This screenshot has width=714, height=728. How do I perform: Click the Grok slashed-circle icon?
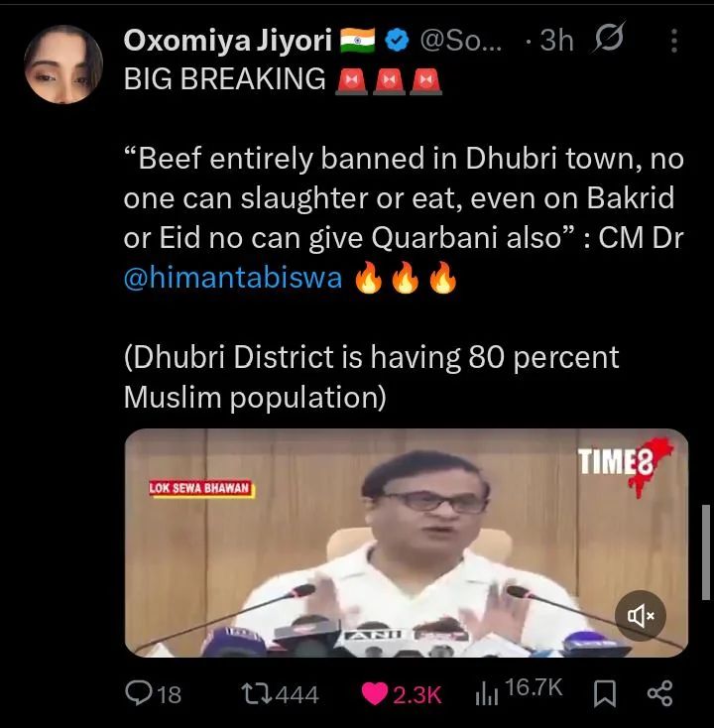(x=608, y=38)
